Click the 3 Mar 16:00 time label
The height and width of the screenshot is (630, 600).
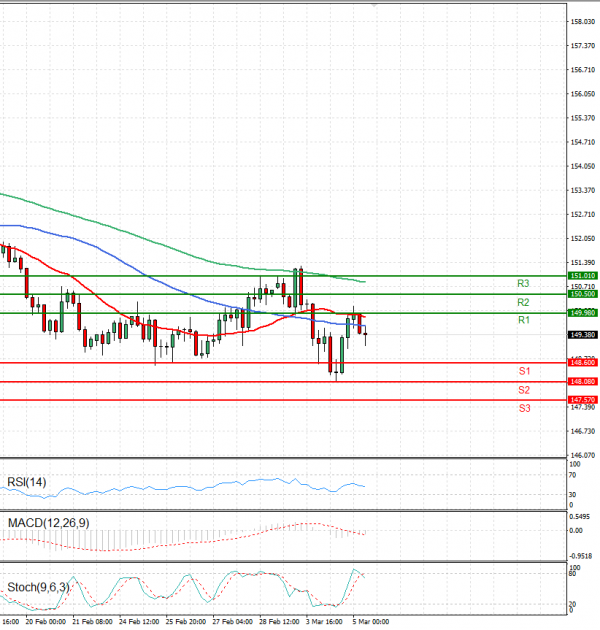pos(324,622)
